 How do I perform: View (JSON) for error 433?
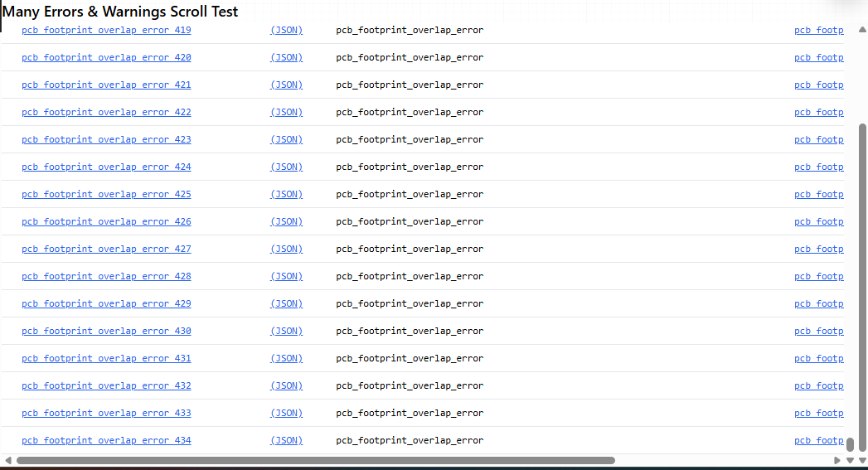pos(286,413)
